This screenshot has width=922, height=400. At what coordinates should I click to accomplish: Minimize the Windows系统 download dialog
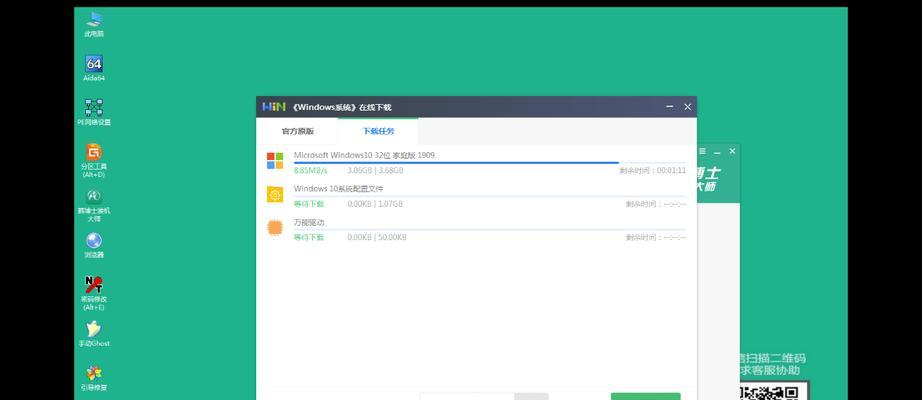670,106
